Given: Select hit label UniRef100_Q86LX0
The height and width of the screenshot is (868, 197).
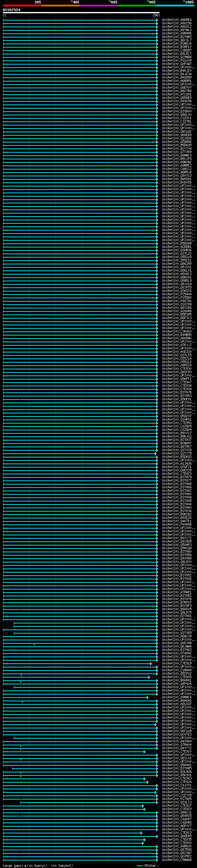Looking at the screenshot, I should pos(177,115).
